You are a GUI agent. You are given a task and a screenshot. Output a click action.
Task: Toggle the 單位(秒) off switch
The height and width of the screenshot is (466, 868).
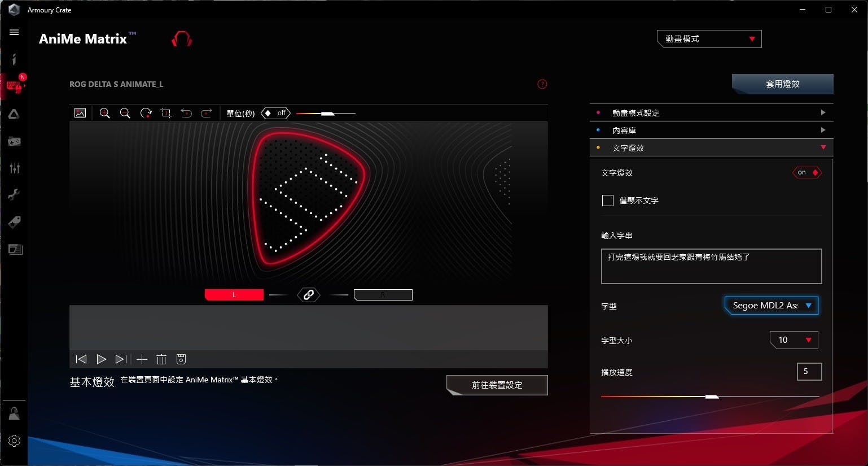(x=275, y=113)
